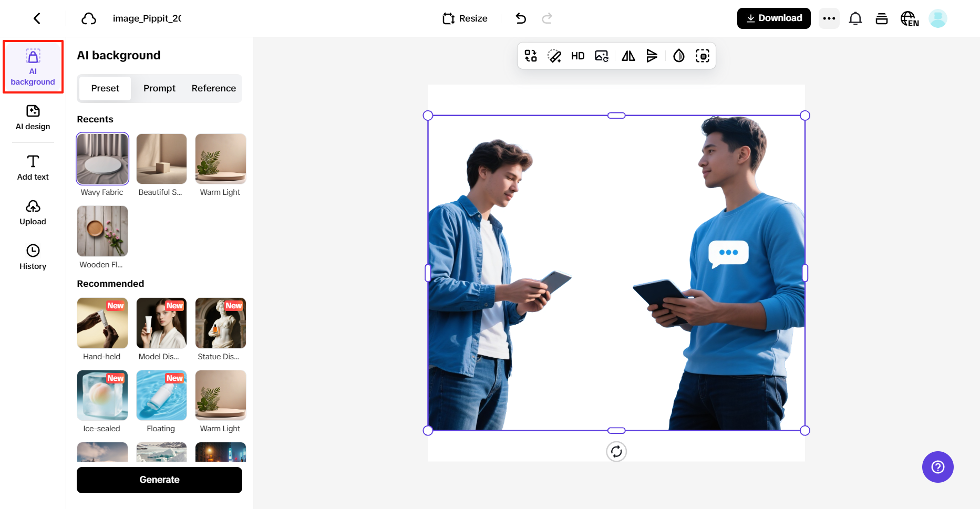Open the contrast adjustment droplet icon
Image resolution: width=980 pixels, height=509 pixels.
(x=678, y=56)
